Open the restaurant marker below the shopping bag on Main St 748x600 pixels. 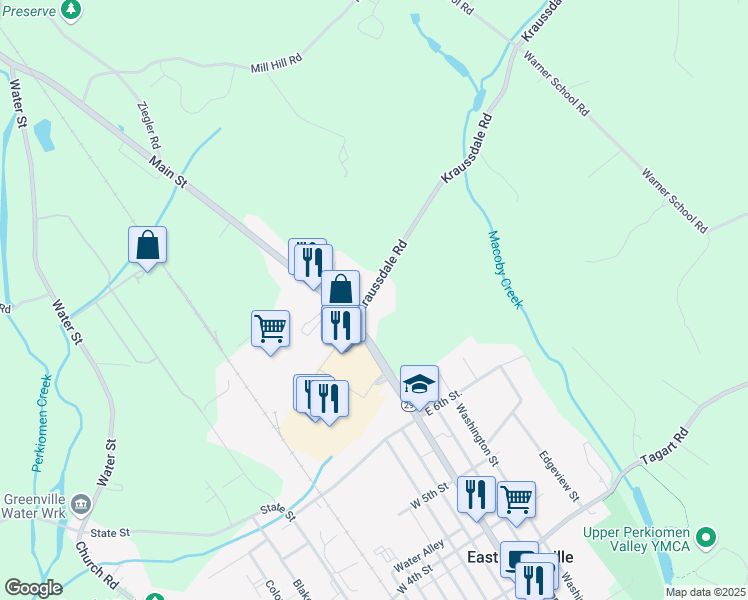point(341,329)
